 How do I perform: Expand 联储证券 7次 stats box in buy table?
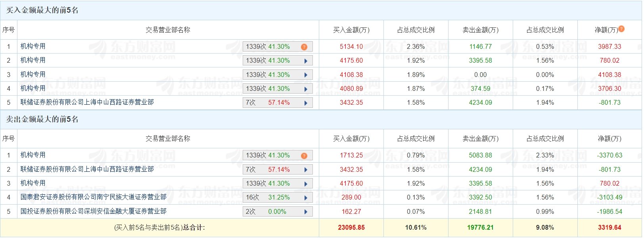[277, 103]
